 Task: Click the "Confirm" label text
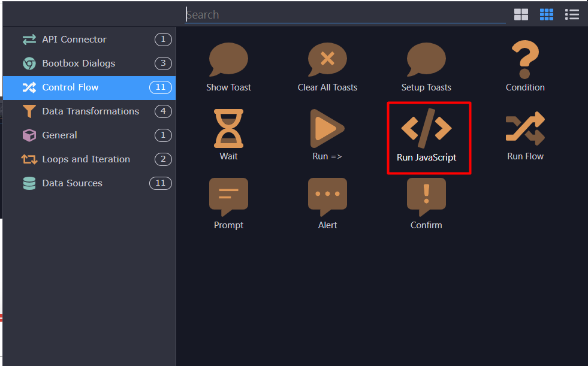(x=426, y=225)
